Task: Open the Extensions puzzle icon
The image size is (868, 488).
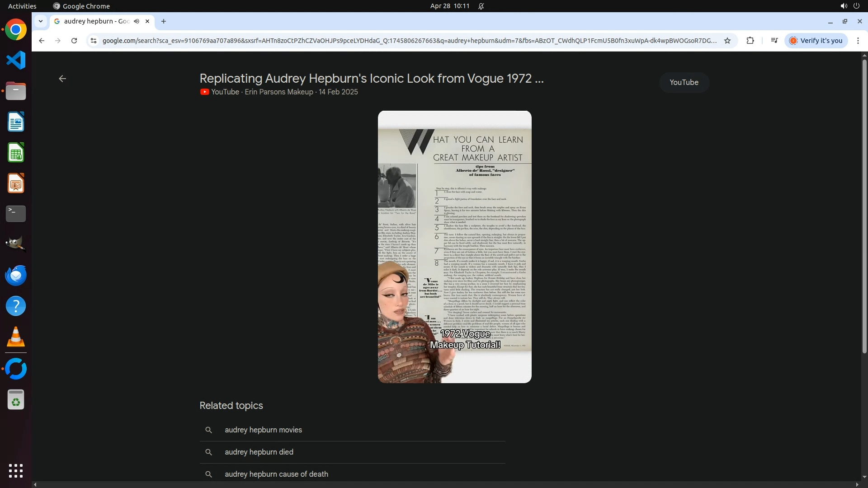Action: [x=750, y=41]
